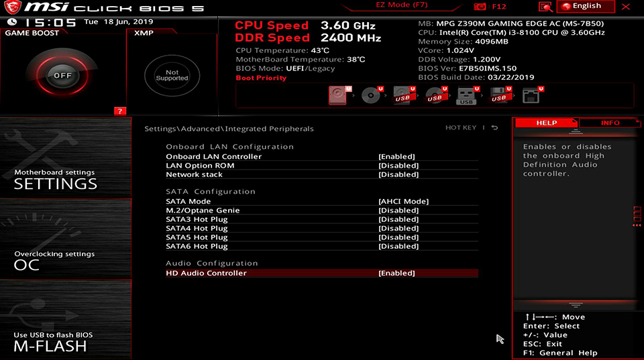Screen dimensions: 644x360
Task: Change M.2/Optane Genie Disabled value
Action: (398, 211)
